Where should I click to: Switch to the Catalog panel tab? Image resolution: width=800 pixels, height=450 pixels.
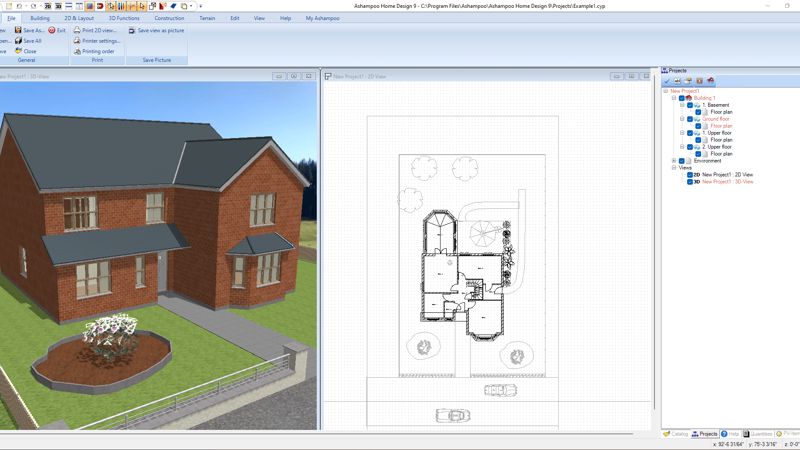[x=676, y=434]
